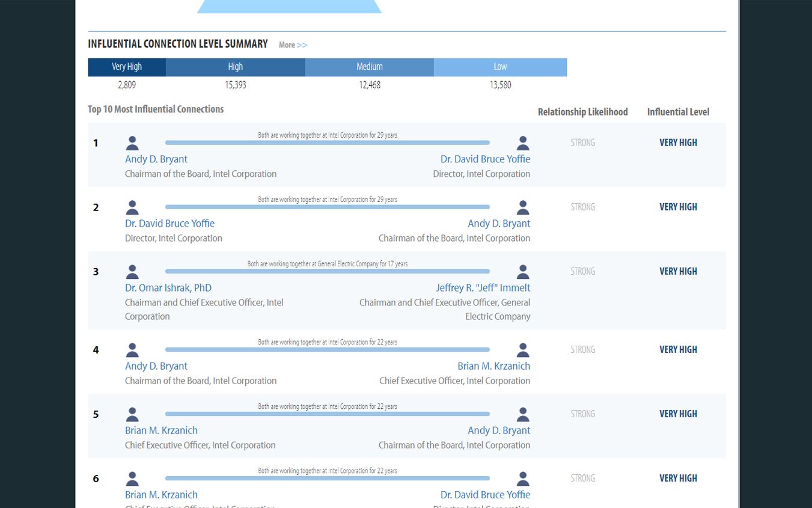
Task: Click Jeffrey Immelt person icon in row 3
Action: click(x=523, y=272)
